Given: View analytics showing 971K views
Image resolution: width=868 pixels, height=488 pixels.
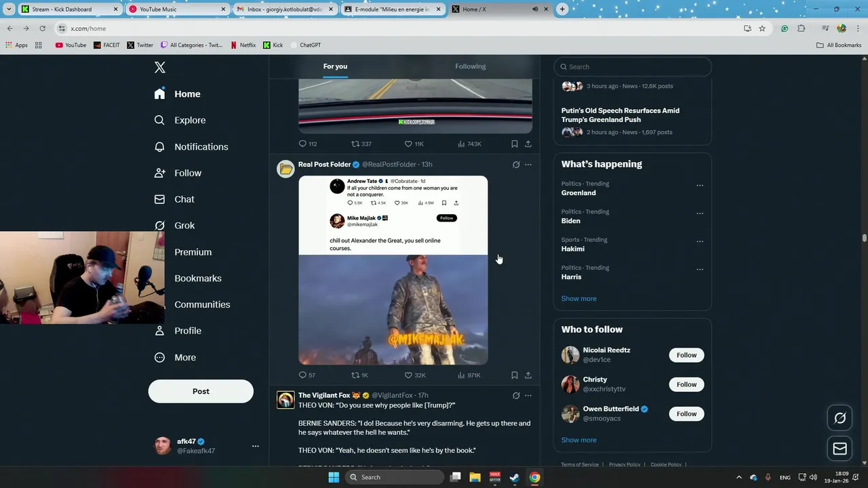Looking at the screenshot, I should coord(469,375).
